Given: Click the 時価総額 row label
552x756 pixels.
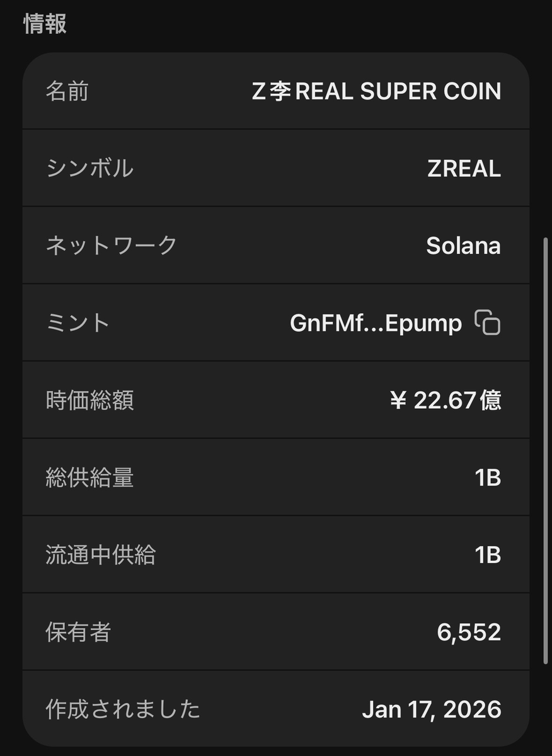Looking at the screenshot, I should [89, 400].
